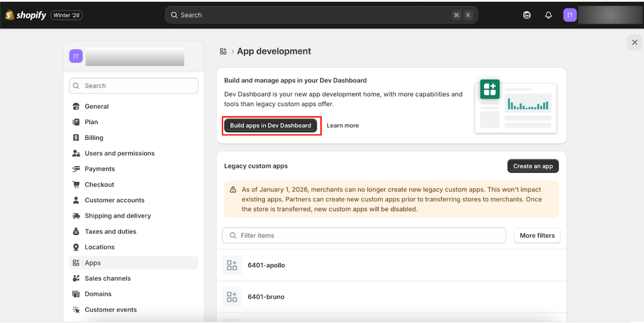The image size is (644, 323).
Task: Focus the Filter items field
Action: pyautogui.click(x=364, y=236)
